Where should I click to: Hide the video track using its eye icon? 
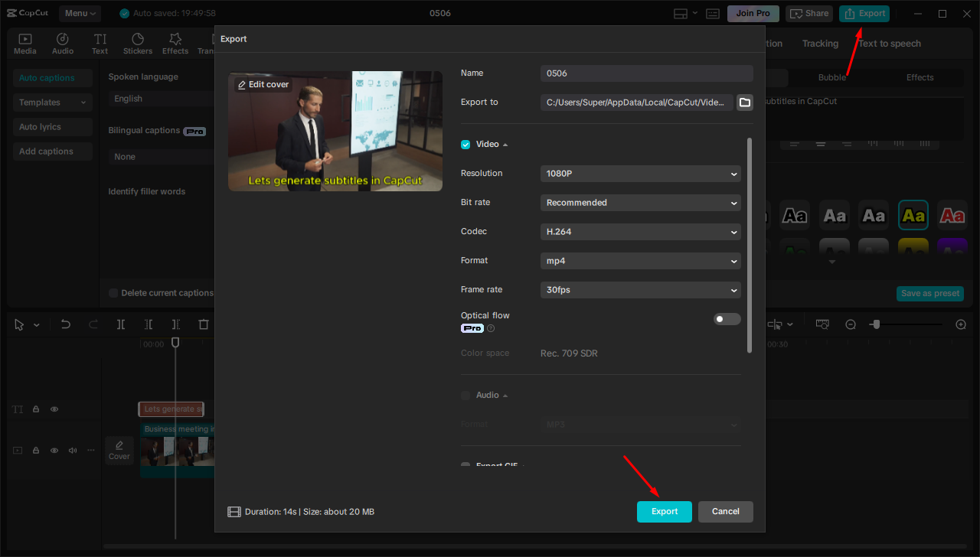[54, 450]
